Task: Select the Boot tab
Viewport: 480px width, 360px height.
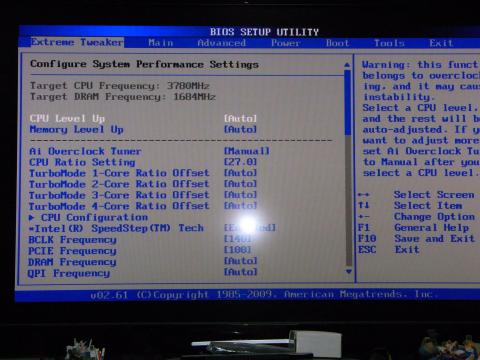Action: pyautogui.click(x=337, y=43)
